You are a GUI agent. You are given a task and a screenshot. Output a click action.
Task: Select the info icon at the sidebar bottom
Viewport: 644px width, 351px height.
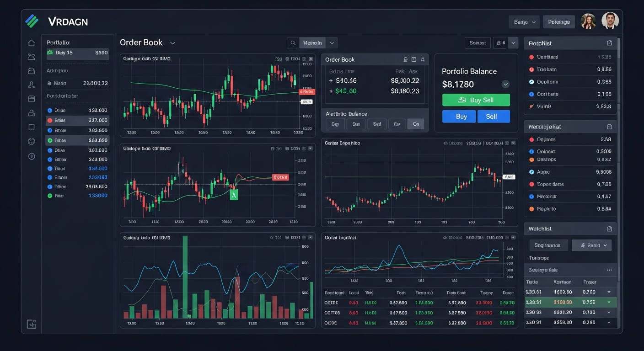coord(32,156)
